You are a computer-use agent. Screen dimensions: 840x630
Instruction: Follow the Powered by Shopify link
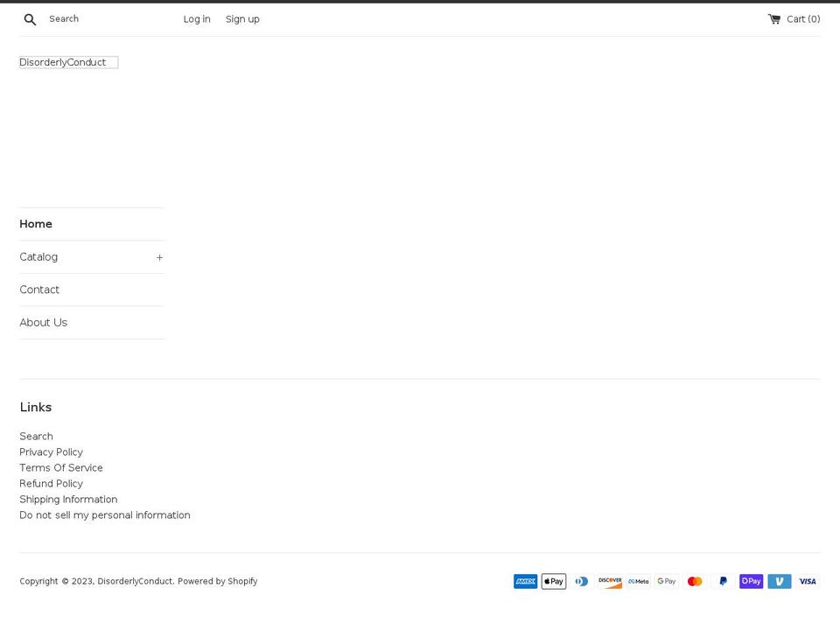(218, 581)
